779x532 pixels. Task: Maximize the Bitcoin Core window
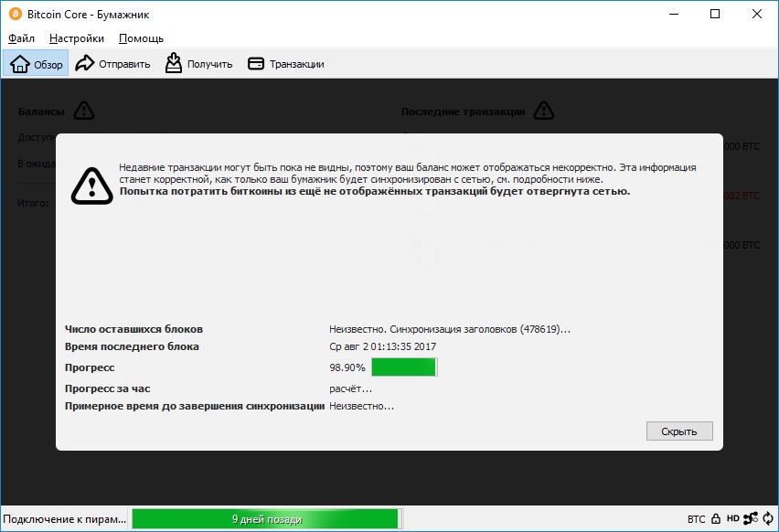pyautogui.click(x=715, y=14)
